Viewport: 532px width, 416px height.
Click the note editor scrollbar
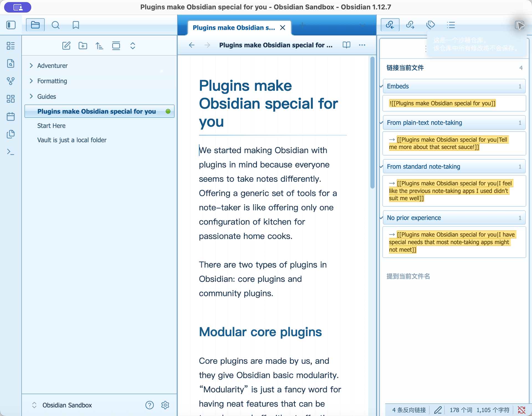click(x=372, y=123)
